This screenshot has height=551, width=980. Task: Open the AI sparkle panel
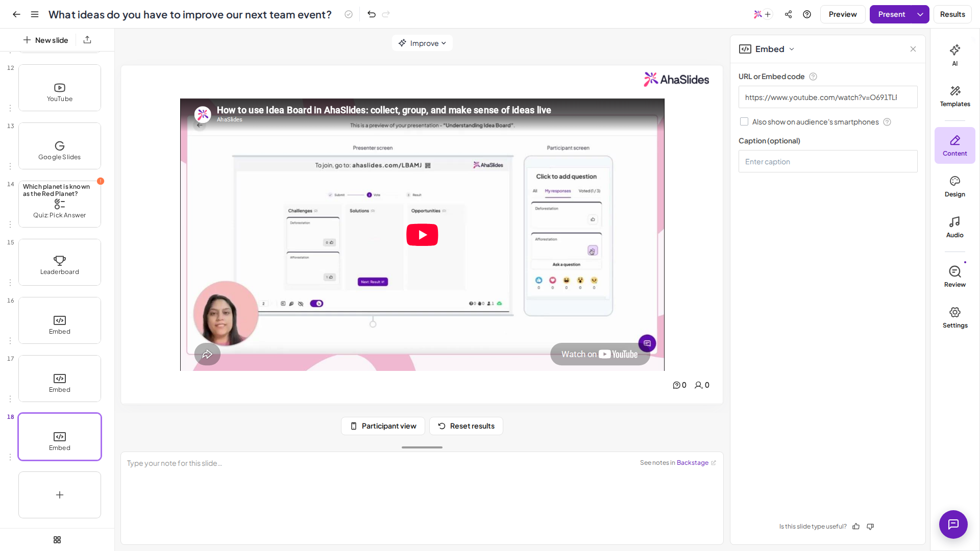pyautogui.click(x=954, y=55)
